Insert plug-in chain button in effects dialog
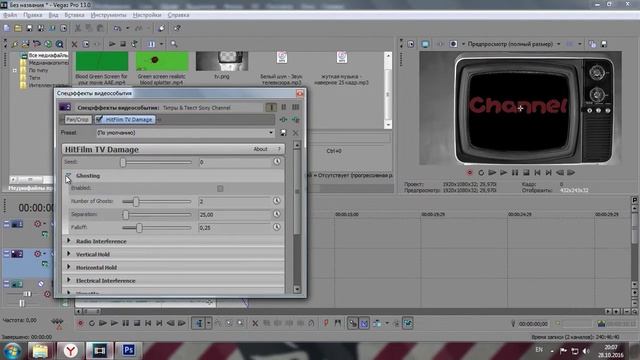The image size is (640, 360). coord(283,120)
